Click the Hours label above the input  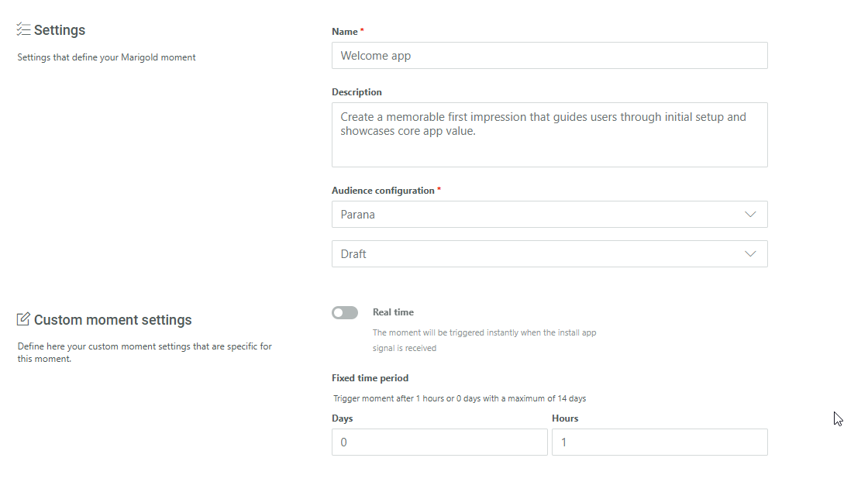click(x=565, y=418)
